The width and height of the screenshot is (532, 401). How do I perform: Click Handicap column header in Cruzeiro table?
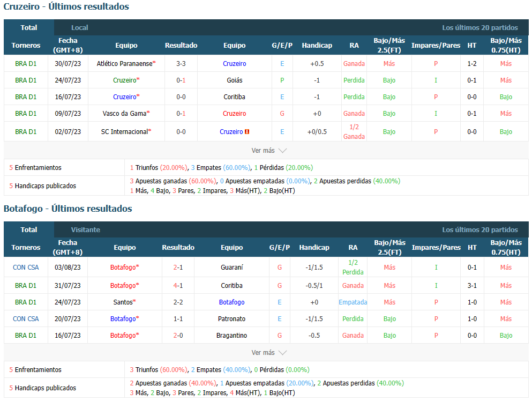317,45
